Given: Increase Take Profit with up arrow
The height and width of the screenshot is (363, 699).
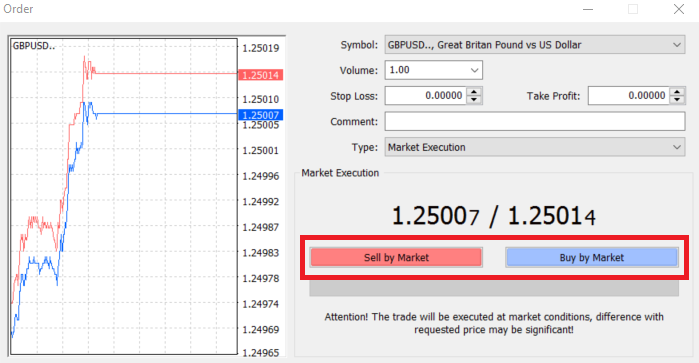Looking at the screenshot, I should click(677, 92).
